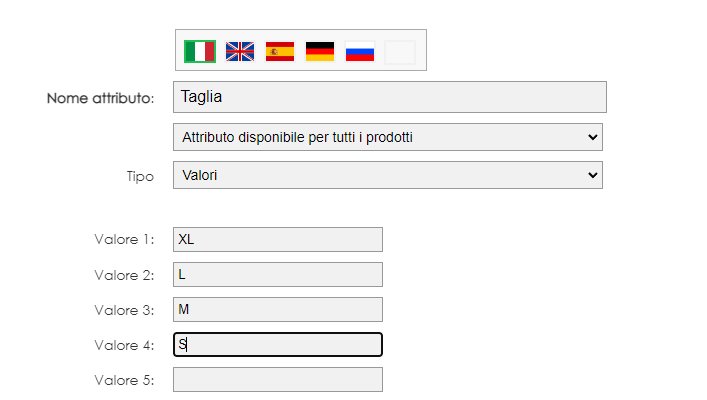Switch to the British flag language
This screenshot has height=400, width=707.
240,51
